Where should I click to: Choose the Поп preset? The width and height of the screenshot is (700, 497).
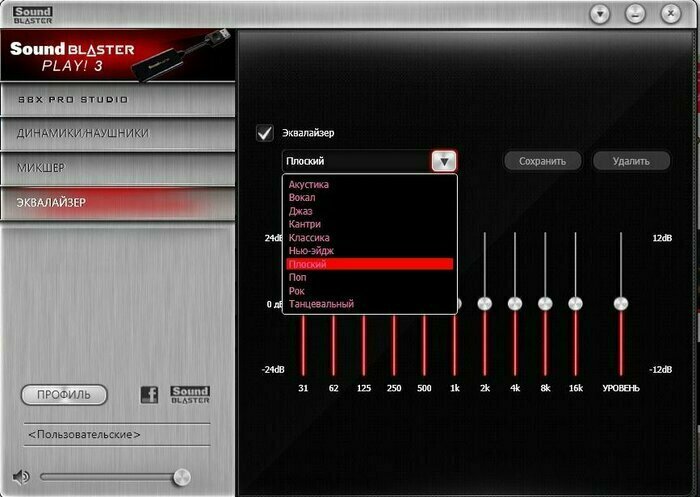pyautogui.click(x=297, y=277)
